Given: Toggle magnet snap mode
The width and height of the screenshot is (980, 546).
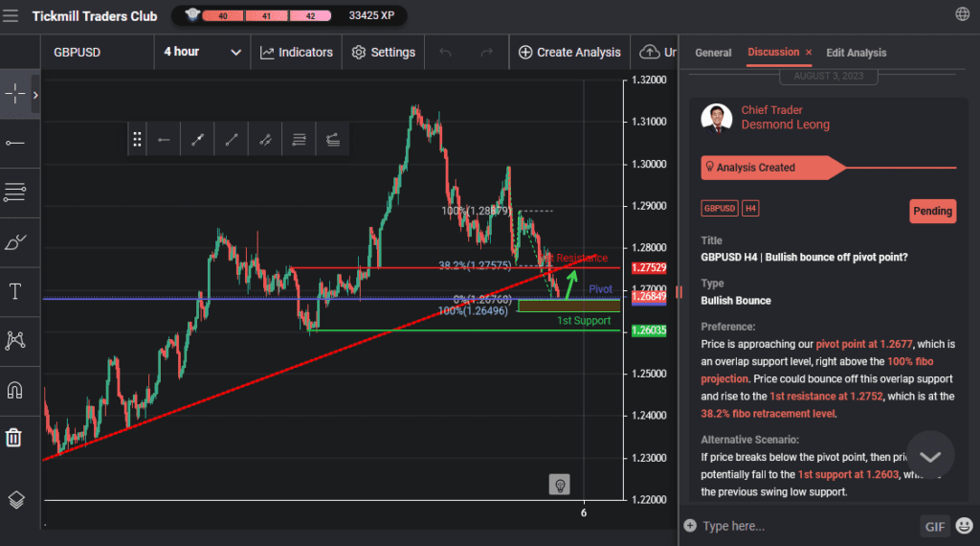Looking at the screenshot, I should pos(15,390).
